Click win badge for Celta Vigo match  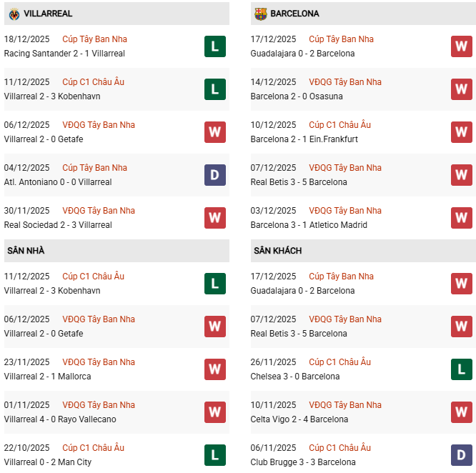pos(461,412)
